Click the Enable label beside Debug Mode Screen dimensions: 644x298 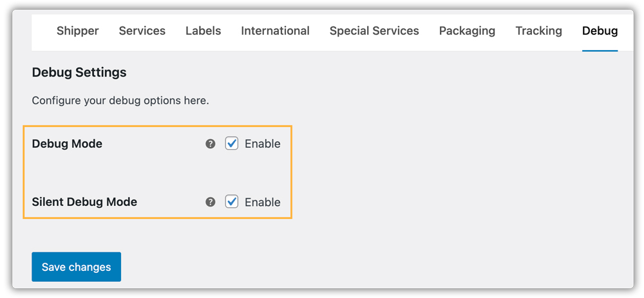[262, 144]
